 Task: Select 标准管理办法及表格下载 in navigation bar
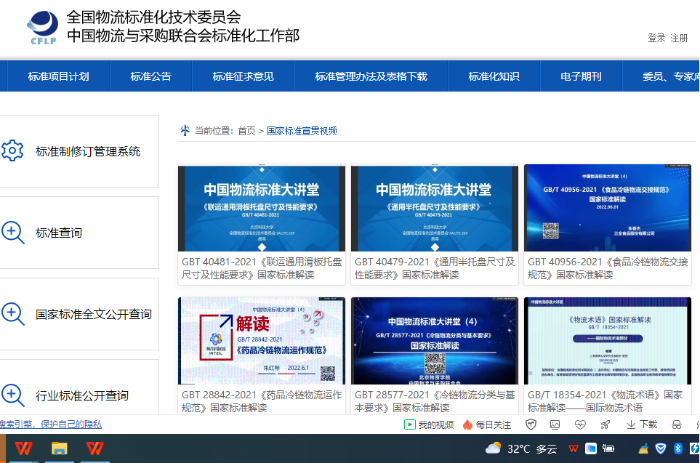(371, 76)
